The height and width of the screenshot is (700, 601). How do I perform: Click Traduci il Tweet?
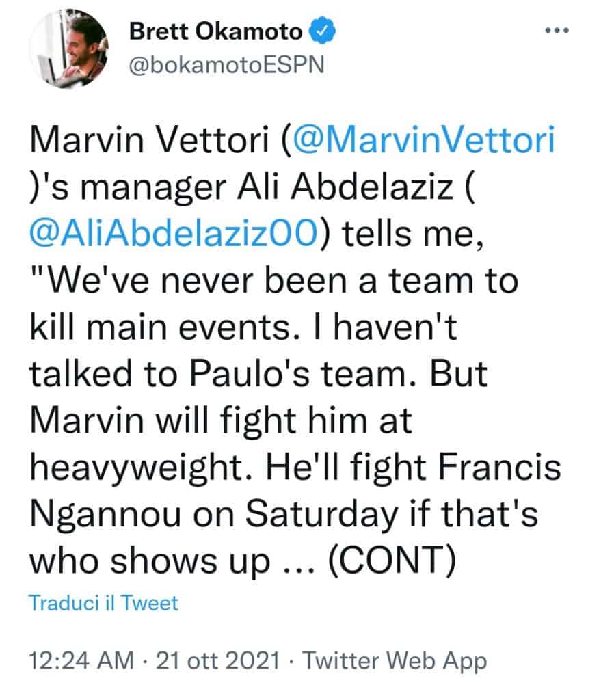(103, 604)
